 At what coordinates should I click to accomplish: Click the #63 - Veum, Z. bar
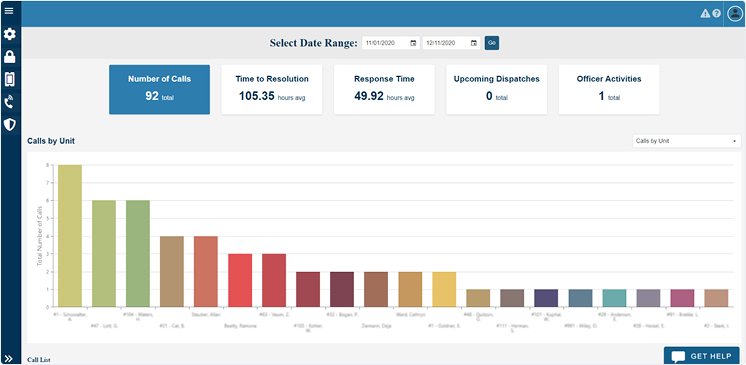[274, 280]
